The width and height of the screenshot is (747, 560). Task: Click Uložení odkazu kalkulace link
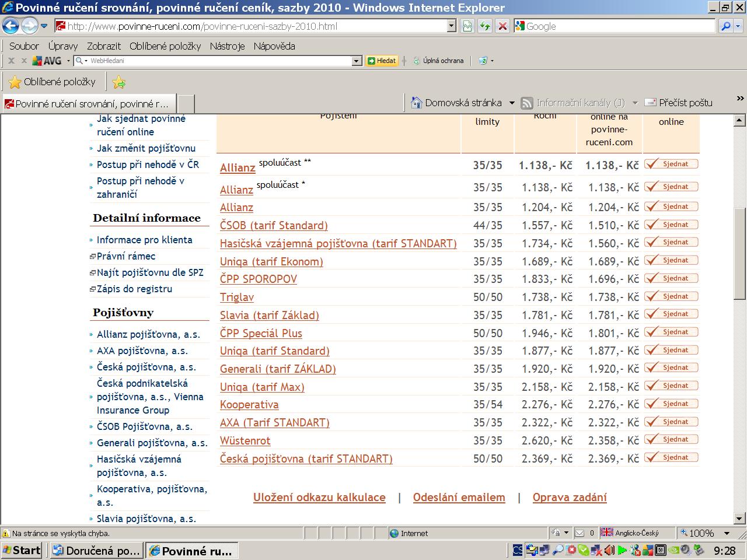point(319,498)
